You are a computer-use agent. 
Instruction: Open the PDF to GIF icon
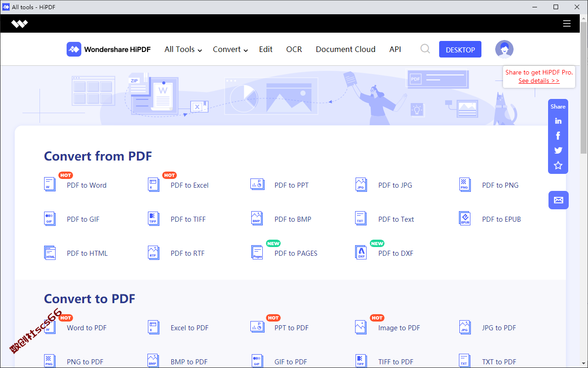(50, 219)
